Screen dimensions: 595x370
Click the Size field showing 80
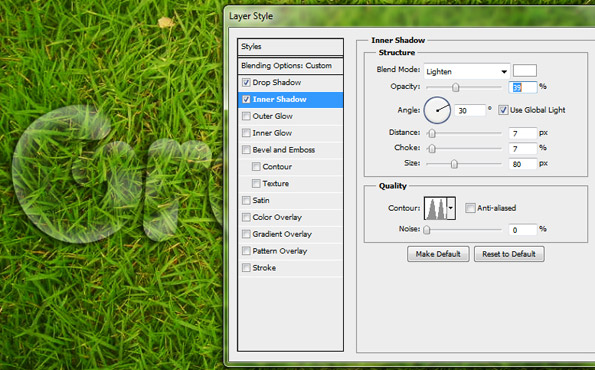click(523, 164)
